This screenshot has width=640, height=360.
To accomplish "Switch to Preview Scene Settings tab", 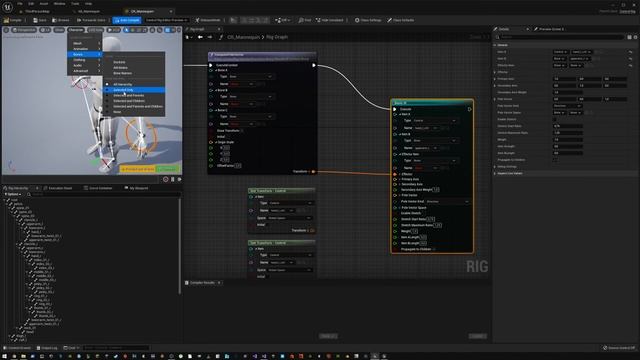I will coord(549,29).
